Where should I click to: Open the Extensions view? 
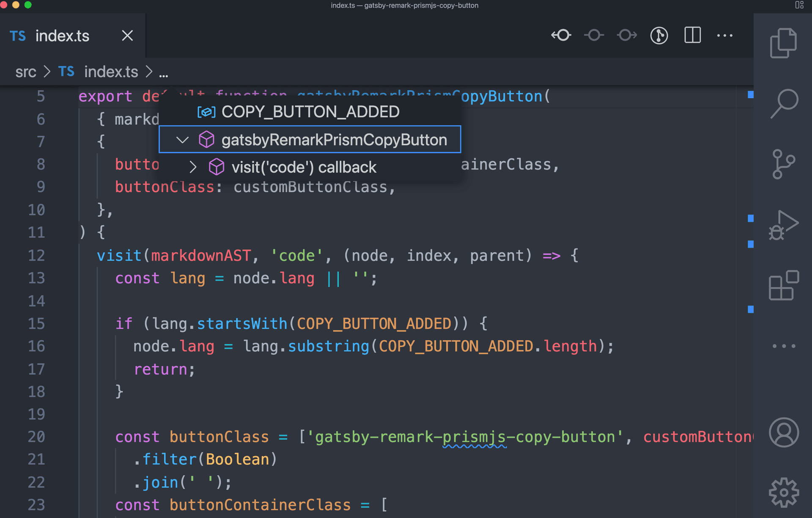[783, 287]
